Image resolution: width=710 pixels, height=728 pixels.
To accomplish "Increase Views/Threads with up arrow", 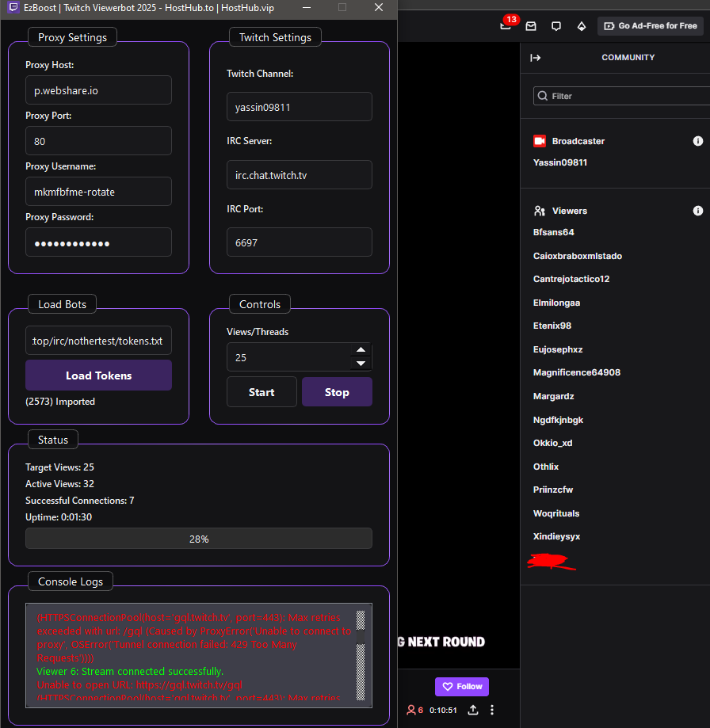I will (x=361, y=349).
